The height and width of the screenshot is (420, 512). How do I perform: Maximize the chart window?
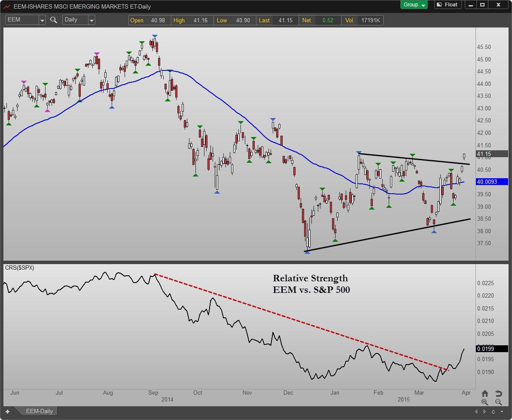(482, 5)
